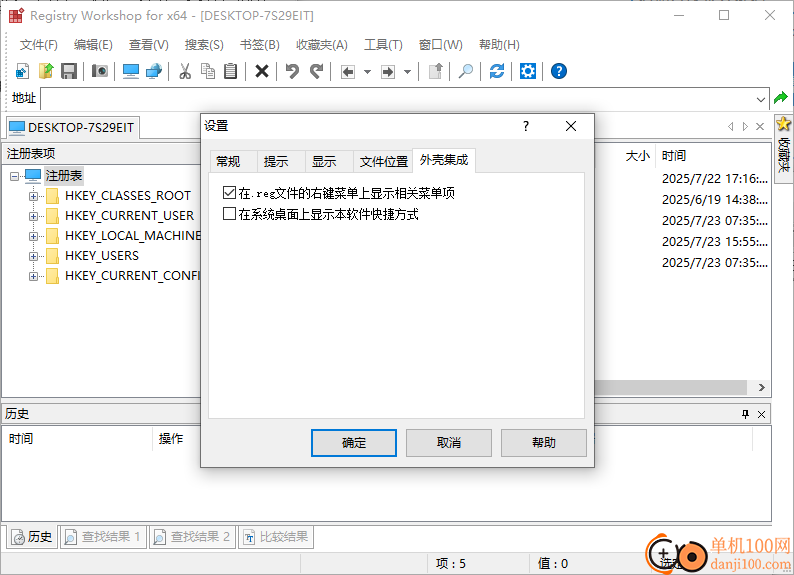Image resolution: width=794 pixels, height=575 pixels.
Task: Open the 工具(T) menu
Action: 383,45
